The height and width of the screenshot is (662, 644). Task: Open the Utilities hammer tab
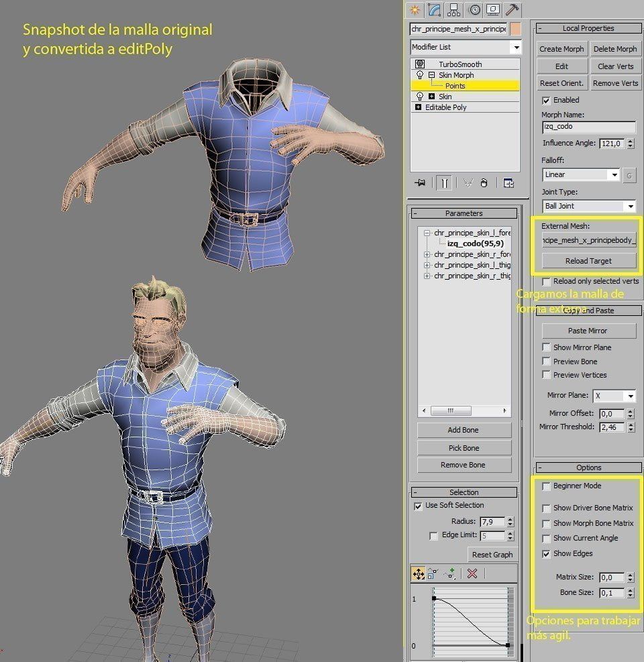coord(513,9)
